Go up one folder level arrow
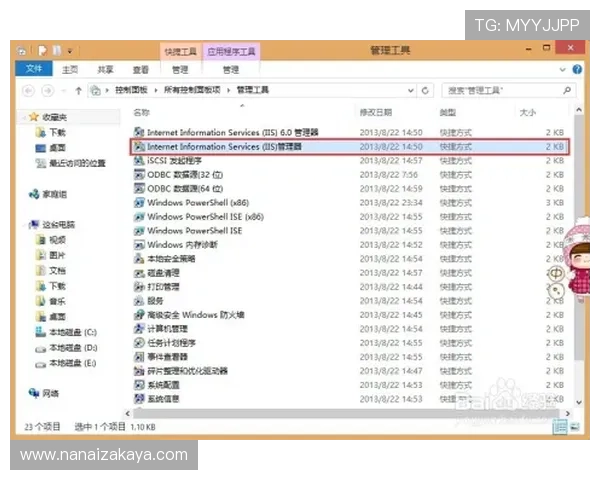600x480 pixels. tap(78, 91)
